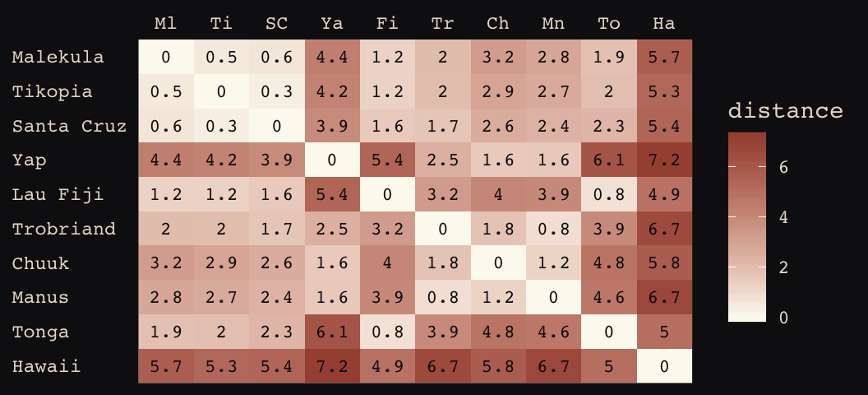
Task: Click the distance legend gradient bar
Action: (x=746, y=227)
